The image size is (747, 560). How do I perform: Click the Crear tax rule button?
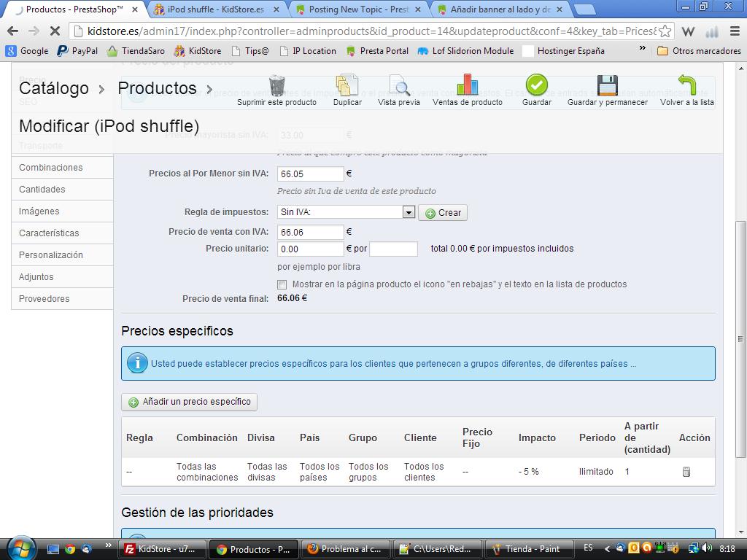443,213
